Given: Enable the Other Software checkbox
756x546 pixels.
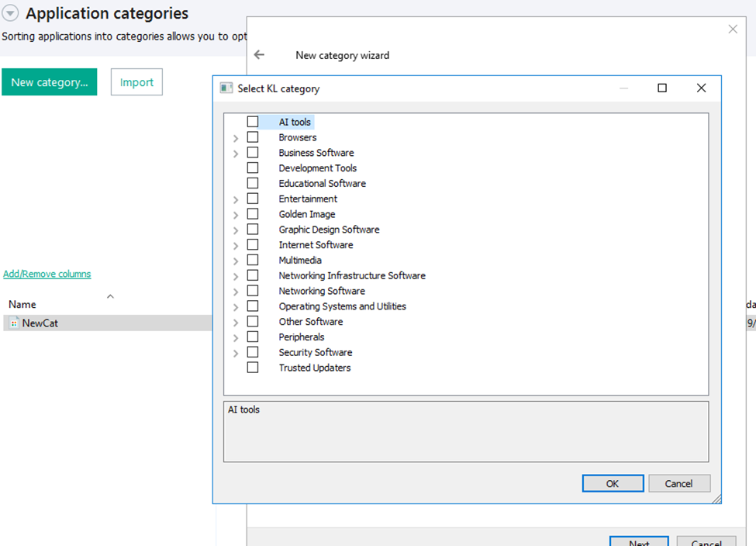Looking at the screenshot, I should click(253, 321).
